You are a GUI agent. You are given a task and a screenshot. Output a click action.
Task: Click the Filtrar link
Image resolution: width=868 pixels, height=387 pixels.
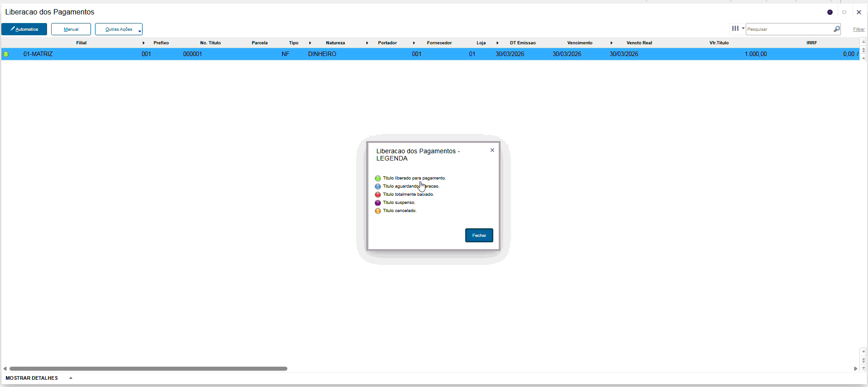click(x=858, y=29)
